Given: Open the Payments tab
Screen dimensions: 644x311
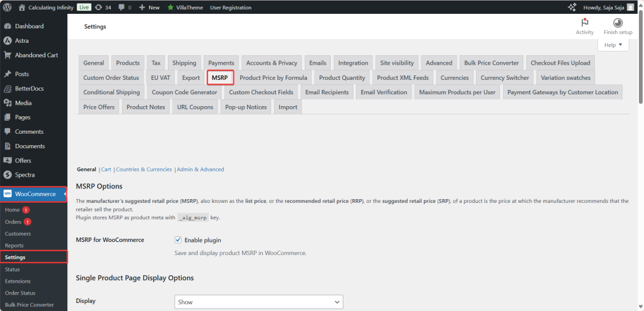Looking at the screenshot, I should 221,63.
